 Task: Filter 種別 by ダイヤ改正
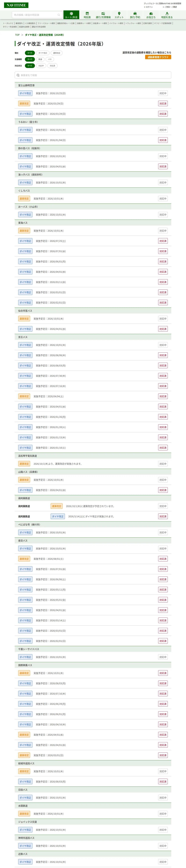(43, 53)
